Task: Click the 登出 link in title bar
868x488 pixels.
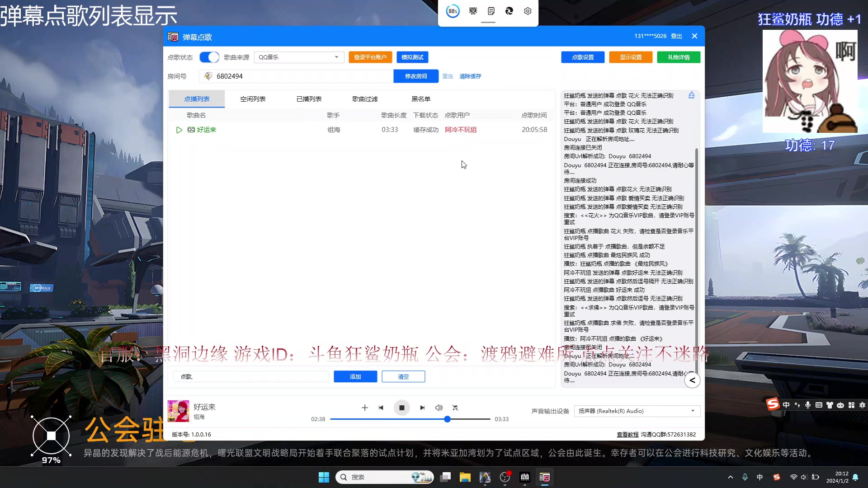Action: (676, 36)
